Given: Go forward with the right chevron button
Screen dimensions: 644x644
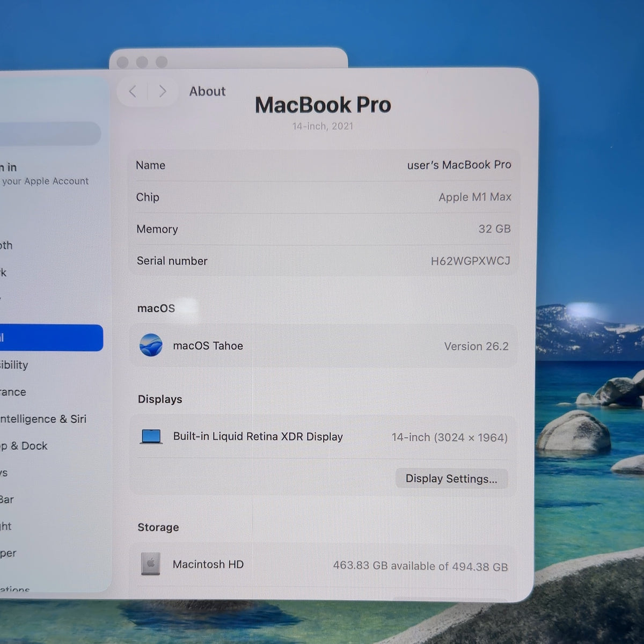Looking at the screenshot, I should (162, 91).
